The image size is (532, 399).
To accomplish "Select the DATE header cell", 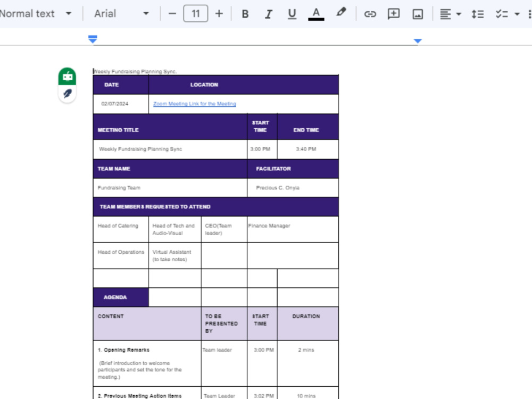I will coord(121,85).
